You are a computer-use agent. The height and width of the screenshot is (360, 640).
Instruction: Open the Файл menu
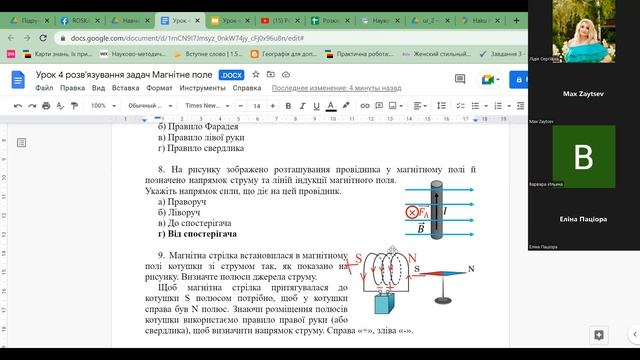(x=44, y=88)
